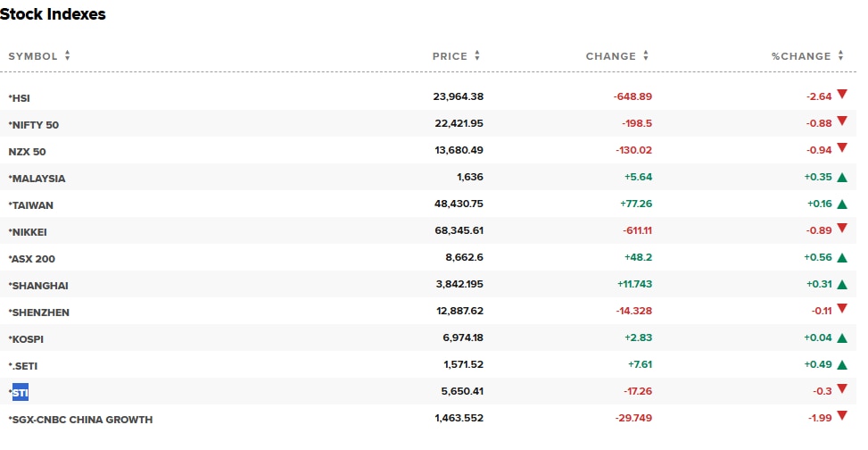Screen dimensions: 868x450
Task: Select STI price 5,650.41
Action: coord(462,391)
